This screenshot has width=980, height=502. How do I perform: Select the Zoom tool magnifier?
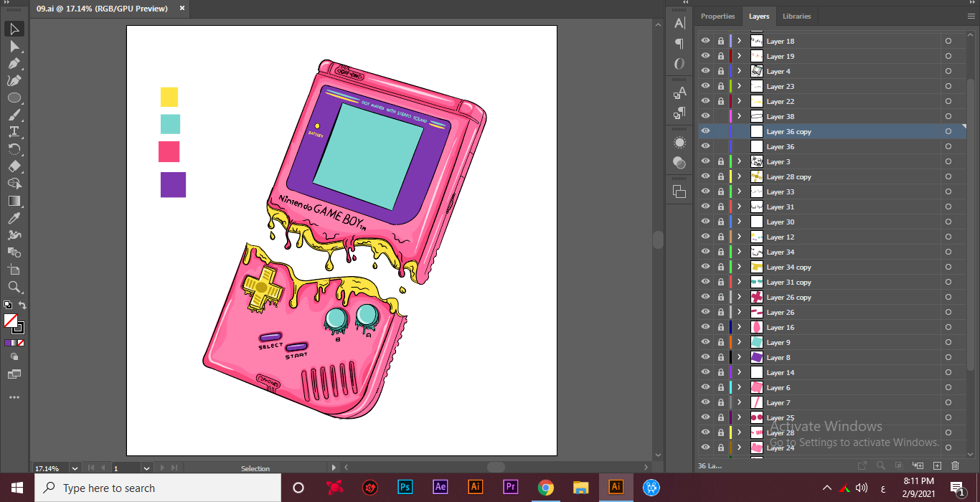(x=14, y=287)
